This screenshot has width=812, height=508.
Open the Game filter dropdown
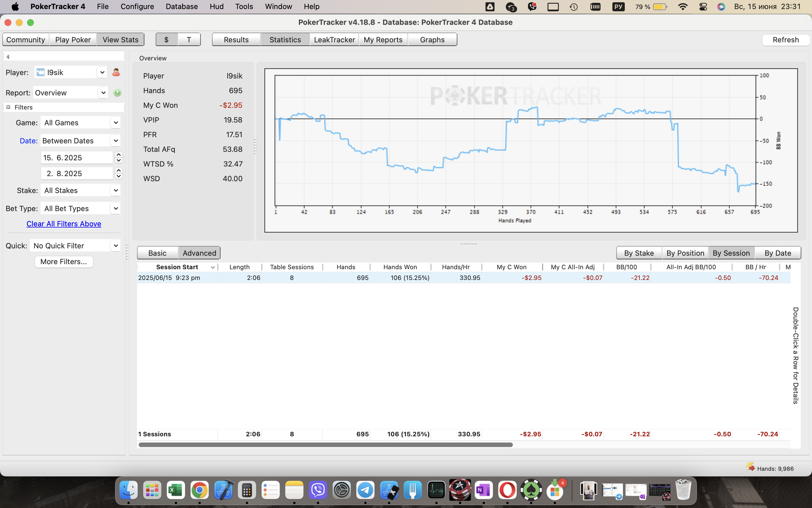coord(115,123)
